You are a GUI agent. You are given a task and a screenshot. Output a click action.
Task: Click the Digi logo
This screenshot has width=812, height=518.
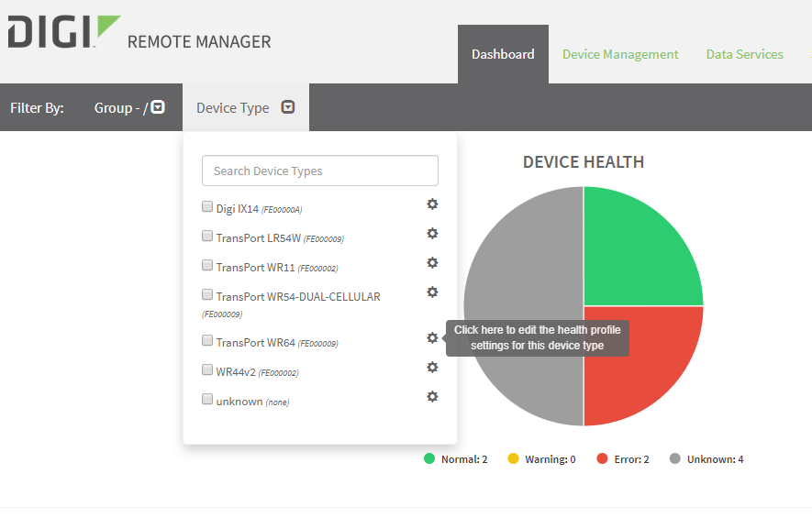click(x=64, y=31)
